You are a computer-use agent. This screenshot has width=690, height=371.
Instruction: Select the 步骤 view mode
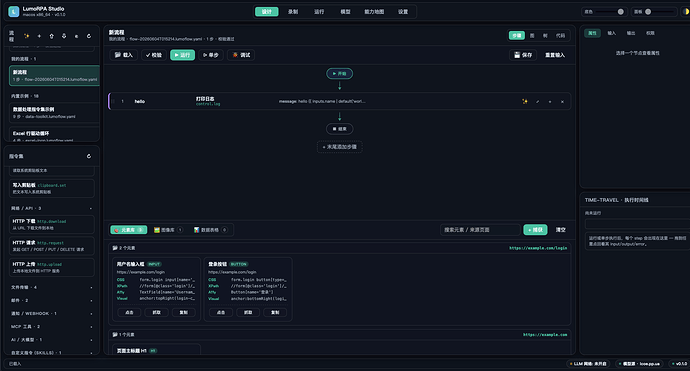[517, 36]
